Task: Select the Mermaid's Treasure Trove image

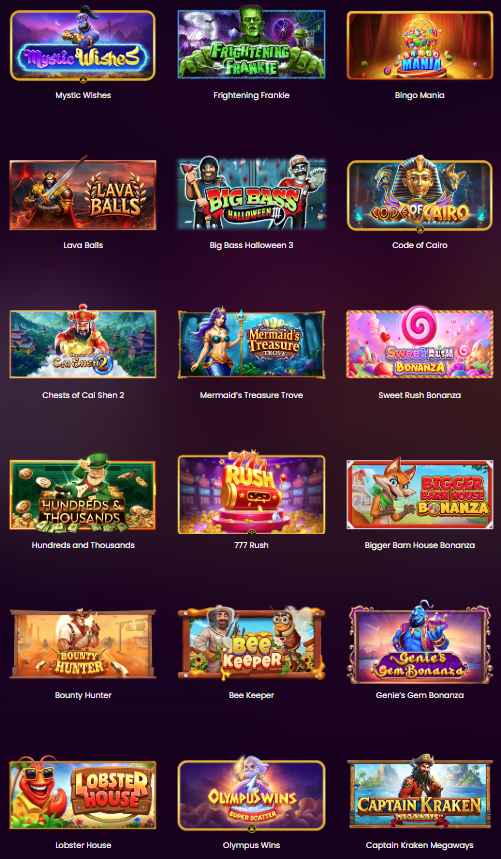Action: 251,344
